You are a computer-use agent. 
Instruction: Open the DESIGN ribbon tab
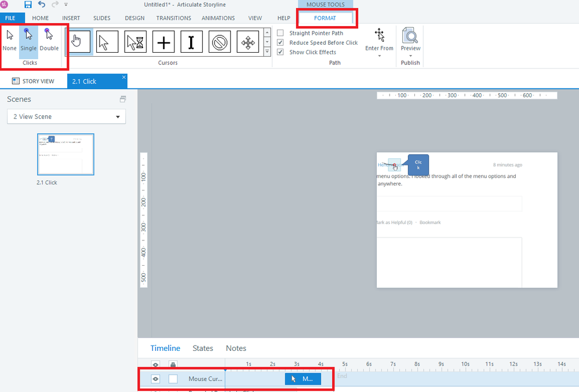[134, 18]
